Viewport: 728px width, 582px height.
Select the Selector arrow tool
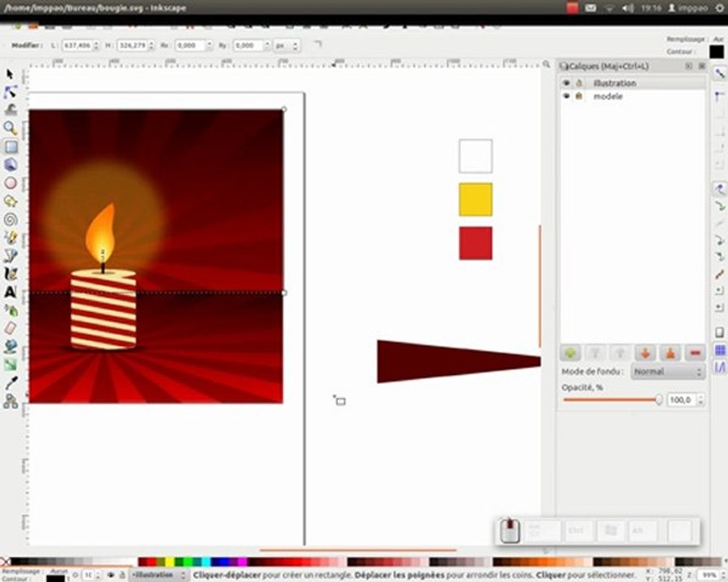tap(10, 74)
